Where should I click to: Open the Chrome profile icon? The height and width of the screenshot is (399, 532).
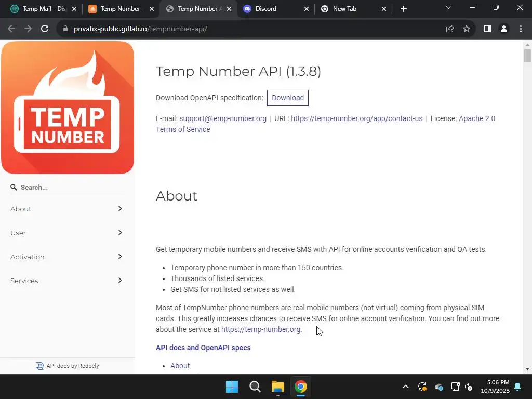click(x=504, y=29)
